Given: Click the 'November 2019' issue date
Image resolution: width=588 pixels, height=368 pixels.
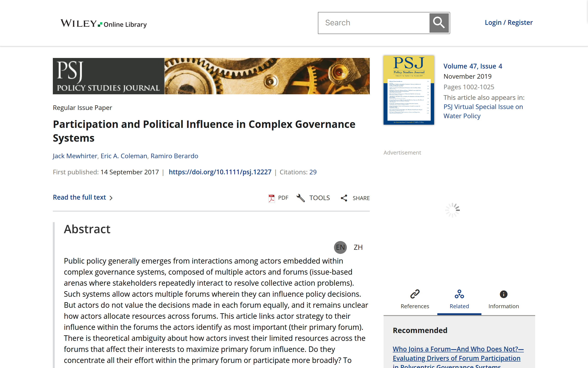Looking at the screenshot, I should pyautogui.click(x=467, y=76).
